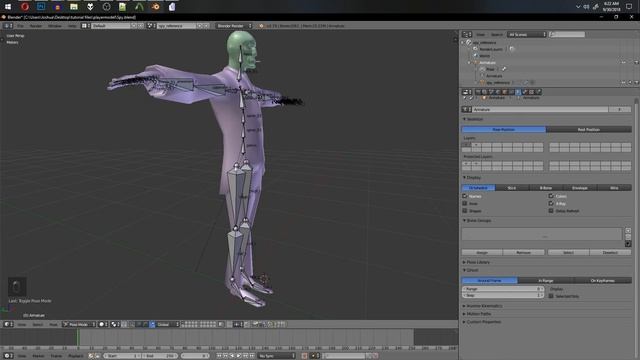The height and width of the screenshot is (360, 640).
Task: Open the Pose menu in 3D view header
Action: [x=53, y=324]
